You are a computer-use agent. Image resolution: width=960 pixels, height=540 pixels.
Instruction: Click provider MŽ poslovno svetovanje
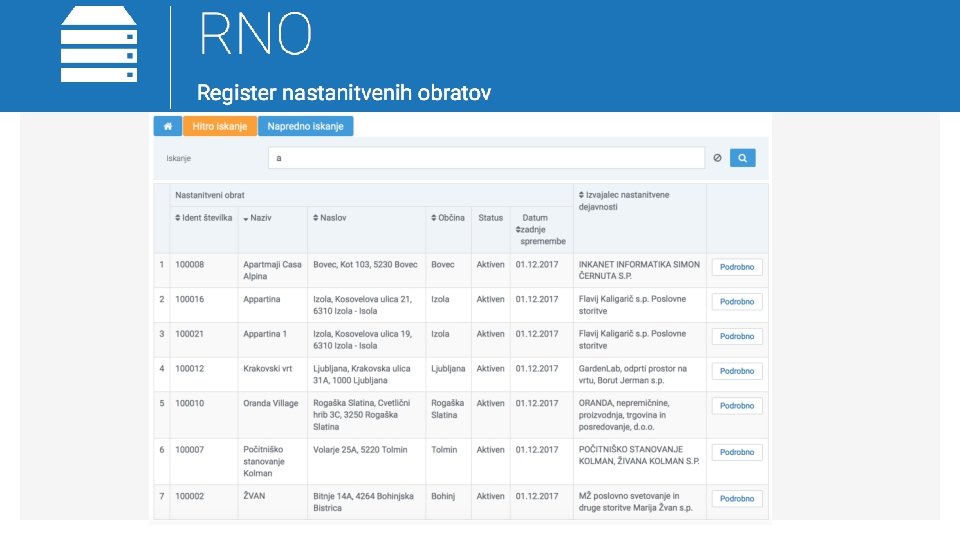click(x=636, y=502)
